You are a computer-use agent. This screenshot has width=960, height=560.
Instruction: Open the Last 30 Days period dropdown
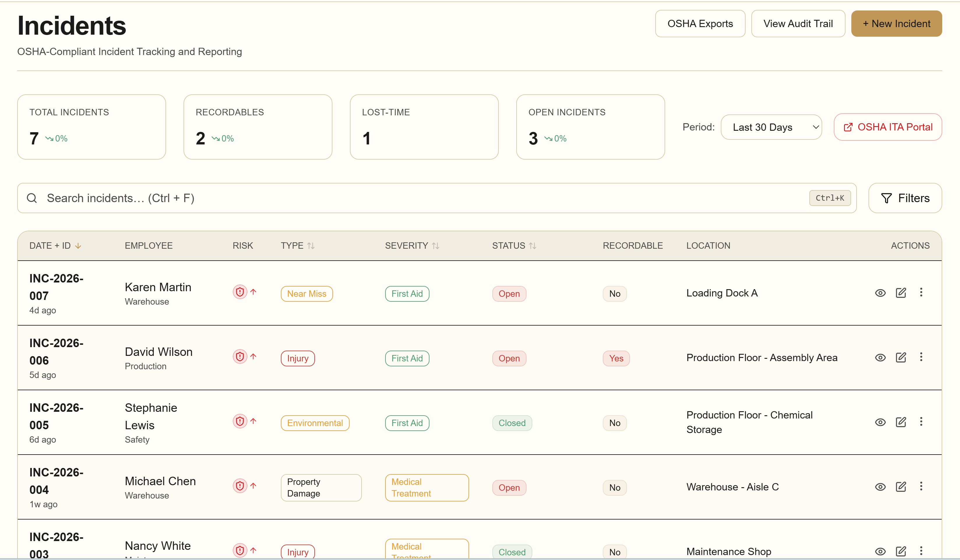pos(771,127)
